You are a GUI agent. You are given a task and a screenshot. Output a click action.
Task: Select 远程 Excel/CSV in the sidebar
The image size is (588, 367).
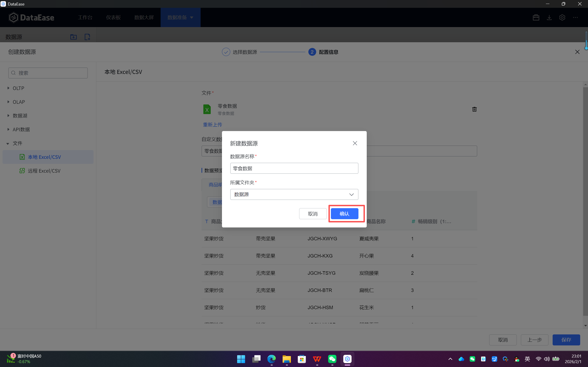click(44, 171)
